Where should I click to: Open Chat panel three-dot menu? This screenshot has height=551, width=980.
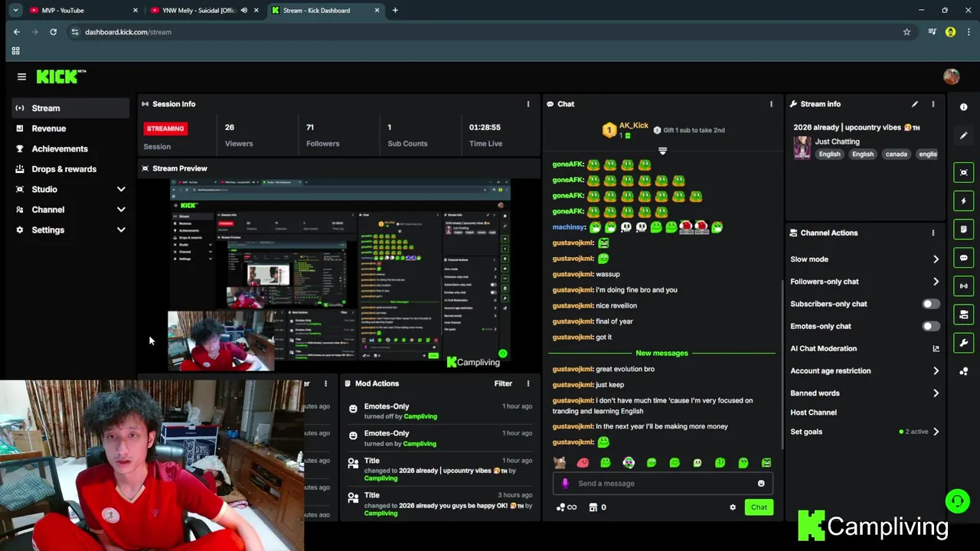click(x=771, y=104)
